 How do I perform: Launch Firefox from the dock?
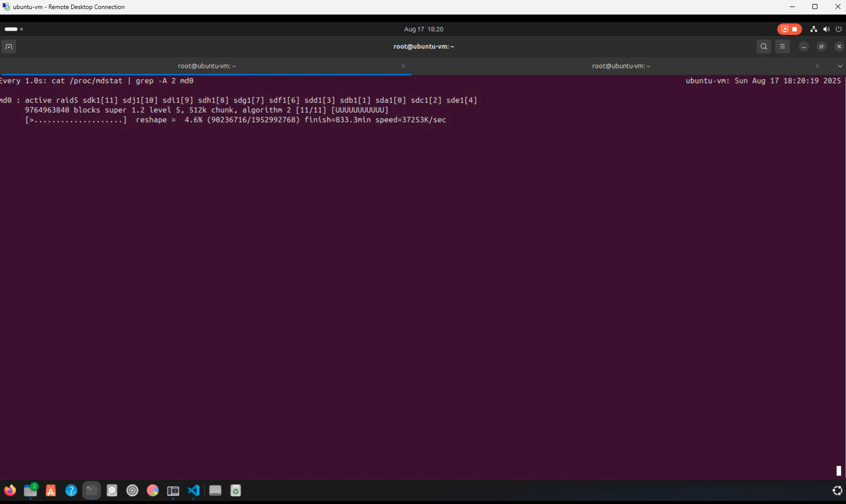(x=10, y=490)
